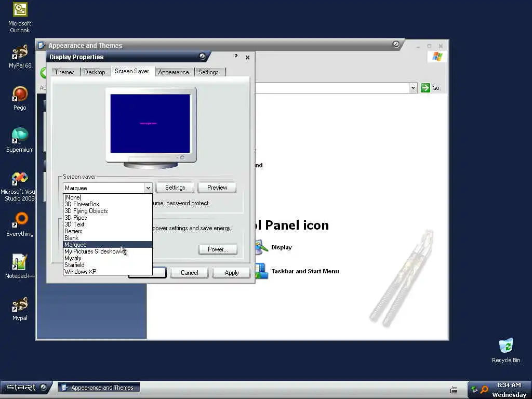Click the network tray icon
The height and width of the screenshot is (399, 532).
474,390
